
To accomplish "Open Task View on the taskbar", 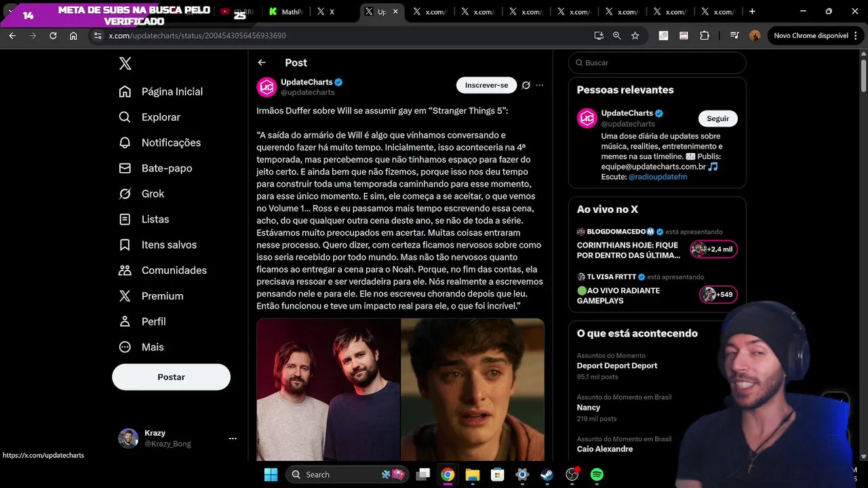I will pos(423,474).
